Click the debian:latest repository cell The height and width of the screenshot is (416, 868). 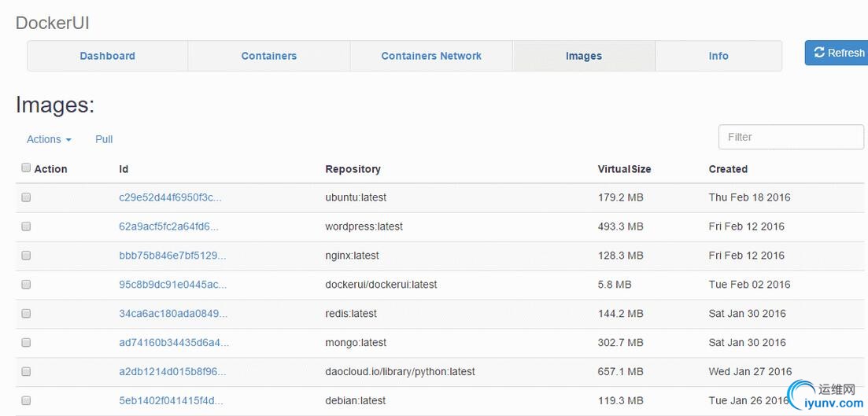pyautogui.click(x=356, y=400)
